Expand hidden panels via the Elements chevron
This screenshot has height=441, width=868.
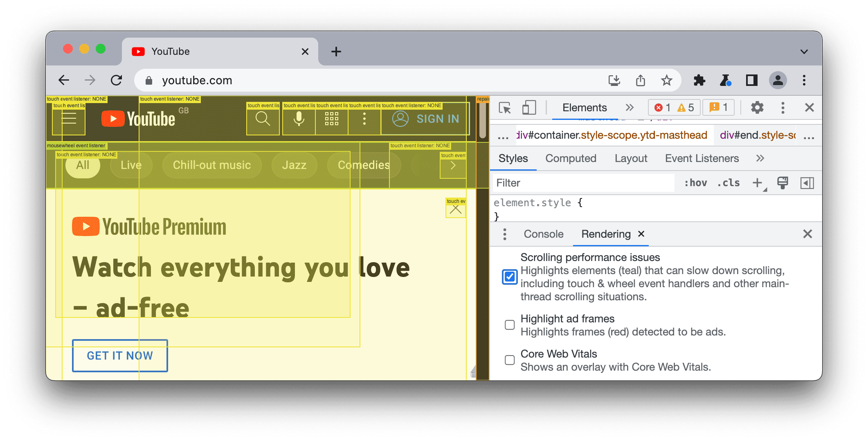click(629, 107)
